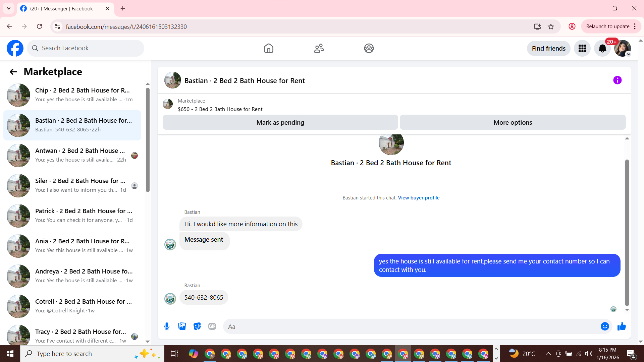Go to the Facebook Home tab

[268, 49]
